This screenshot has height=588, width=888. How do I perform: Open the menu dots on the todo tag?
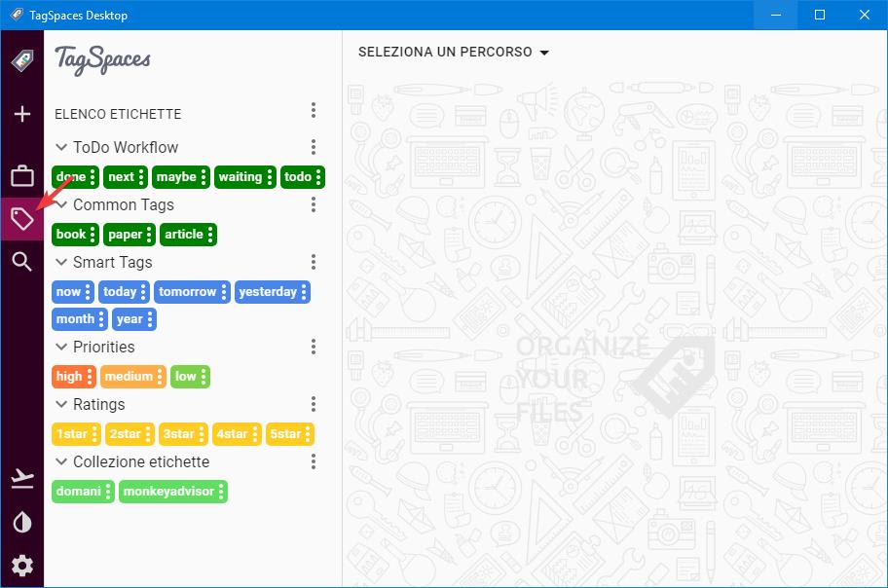318,177
